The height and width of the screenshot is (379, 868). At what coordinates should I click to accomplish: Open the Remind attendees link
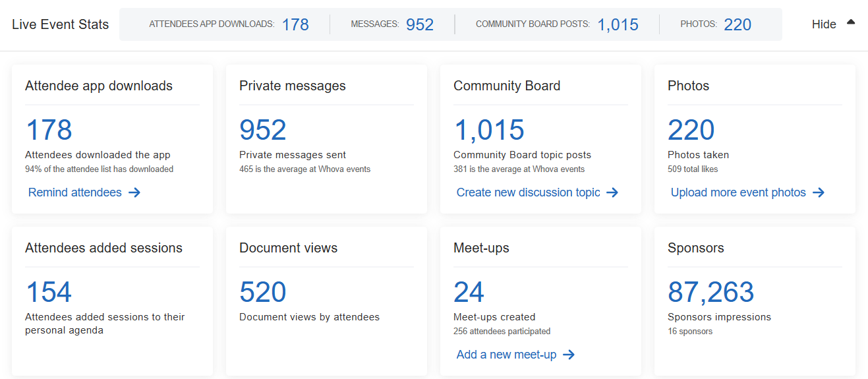coord(74,192)
